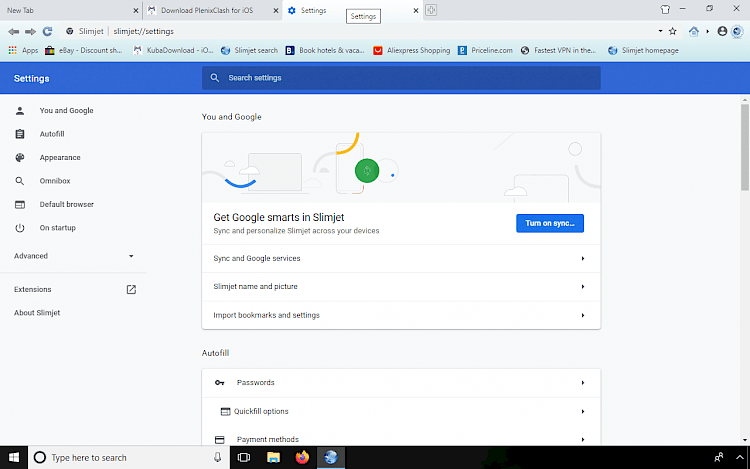The image size is (750, 469).
Task: Click the Payment methods card icon
Action: [220, 439]
